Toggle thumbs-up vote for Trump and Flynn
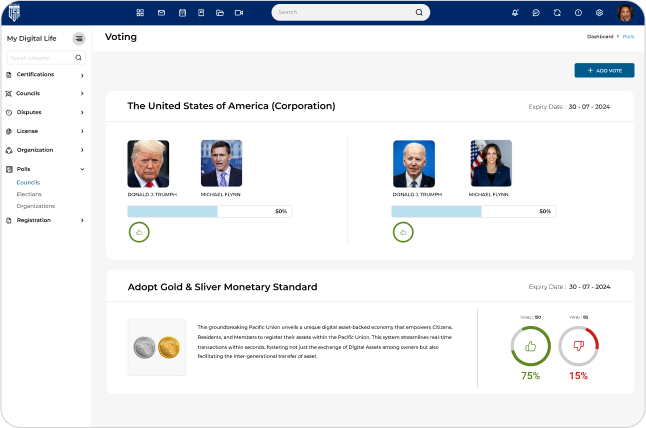The height and width of the screenshot is (428, 646). (138, 232)
